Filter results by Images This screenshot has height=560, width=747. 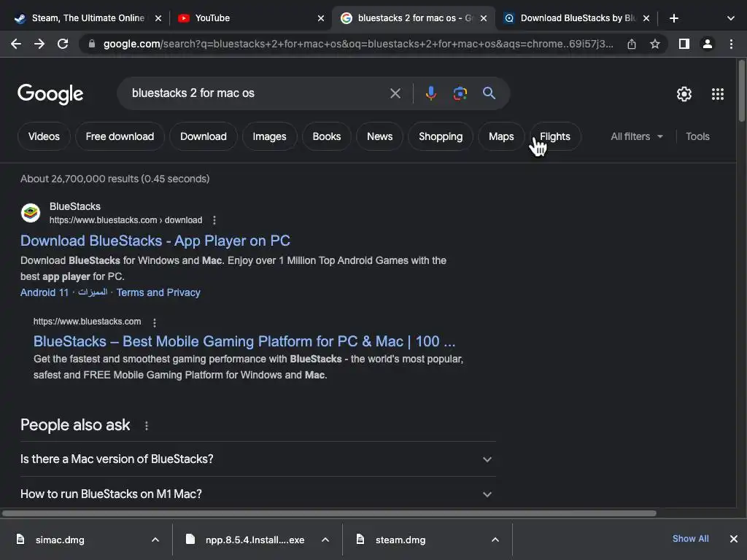(269, 136)
